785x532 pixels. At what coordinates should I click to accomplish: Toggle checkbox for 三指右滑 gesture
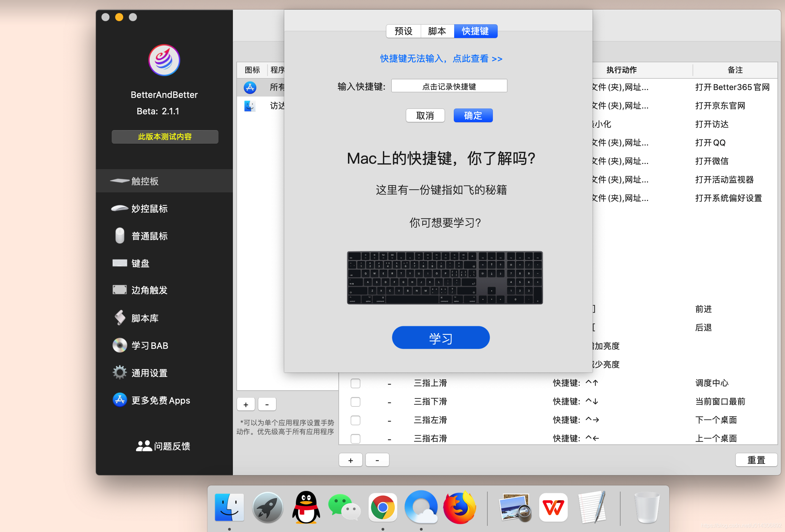click(356, 439)
